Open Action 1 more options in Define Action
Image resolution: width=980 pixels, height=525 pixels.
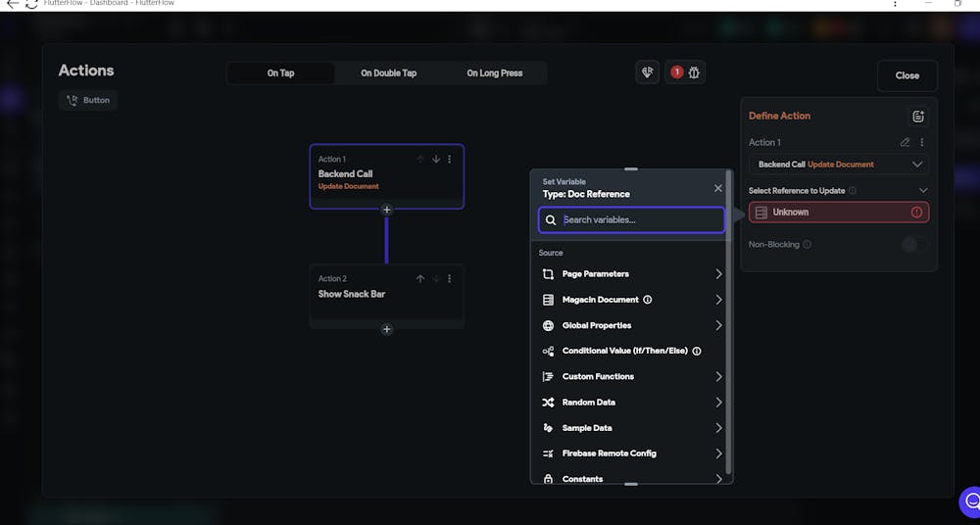[922, 142]
